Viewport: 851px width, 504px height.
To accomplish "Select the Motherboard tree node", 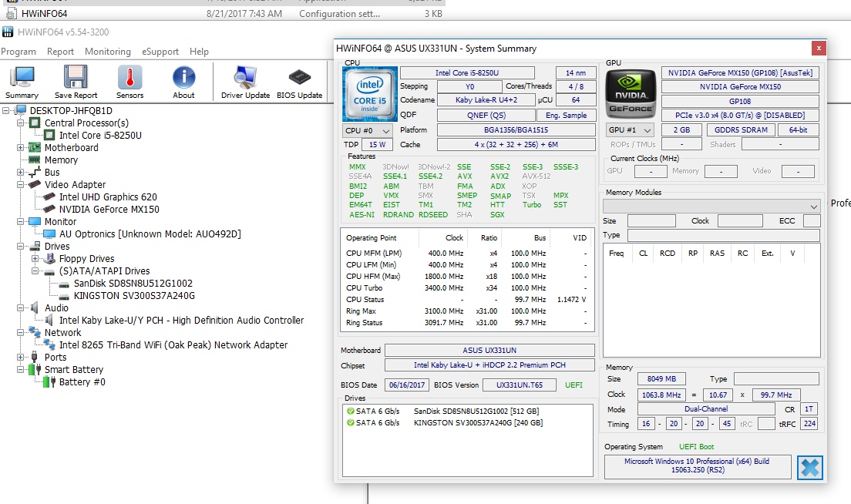I will [x=71, y=147].
